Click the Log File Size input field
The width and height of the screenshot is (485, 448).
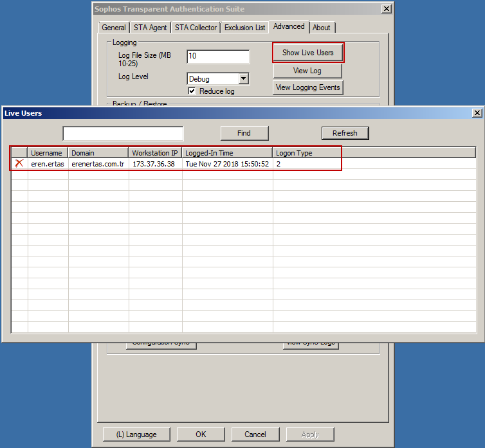pyautogui.click(x=218, y=57)
